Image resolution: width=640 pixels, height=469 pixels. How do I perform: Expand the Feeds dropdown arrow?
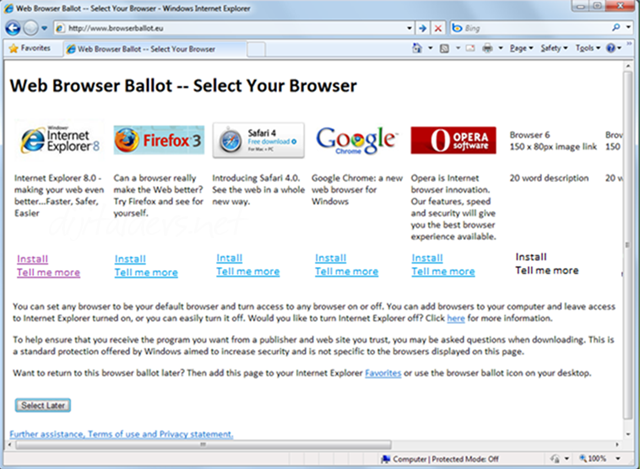click(x=458, y=48)
